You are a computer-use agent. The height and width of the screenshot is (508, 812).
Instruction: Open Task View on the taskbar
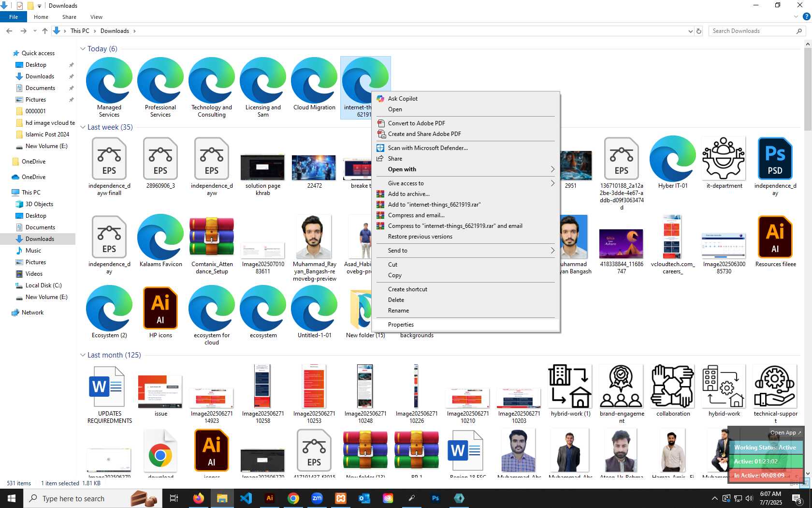click(174, 498)
